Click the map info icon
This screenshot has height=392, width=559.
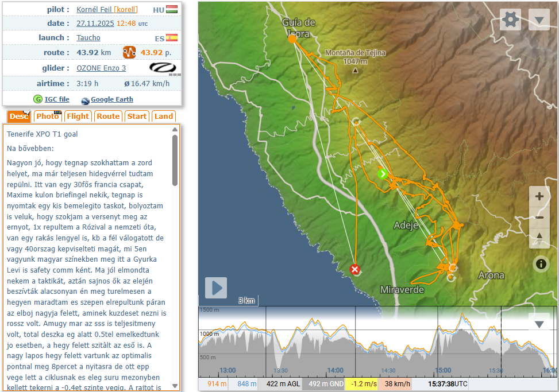pyautogui.click(x=541, y=263)
